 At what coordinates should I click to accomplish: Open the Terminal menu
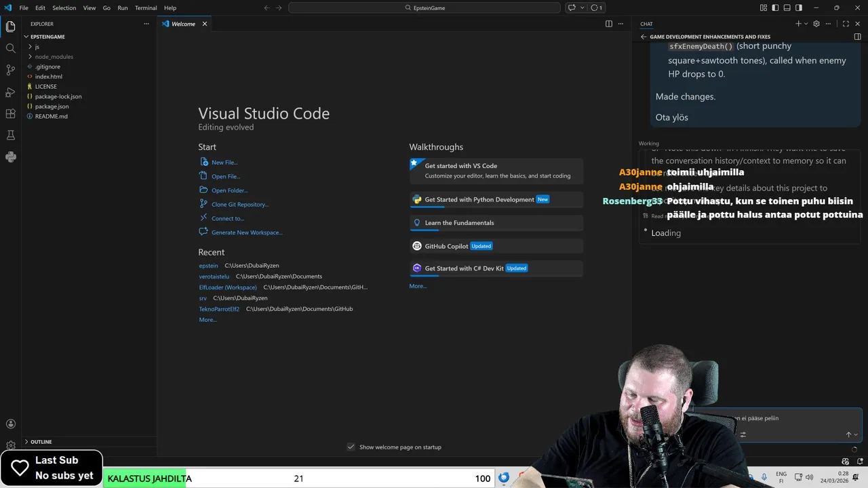coord(146,7)
